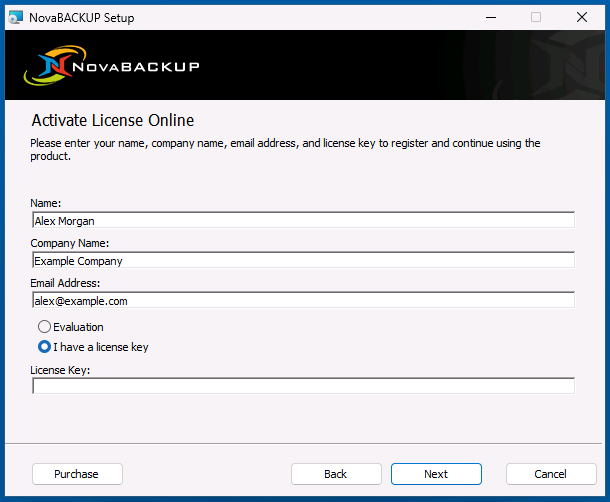Image resolution: width=610 pixels, height=502 pixels.
Task: Click the "Activate License Online" heading
Action: click(112, 120)
